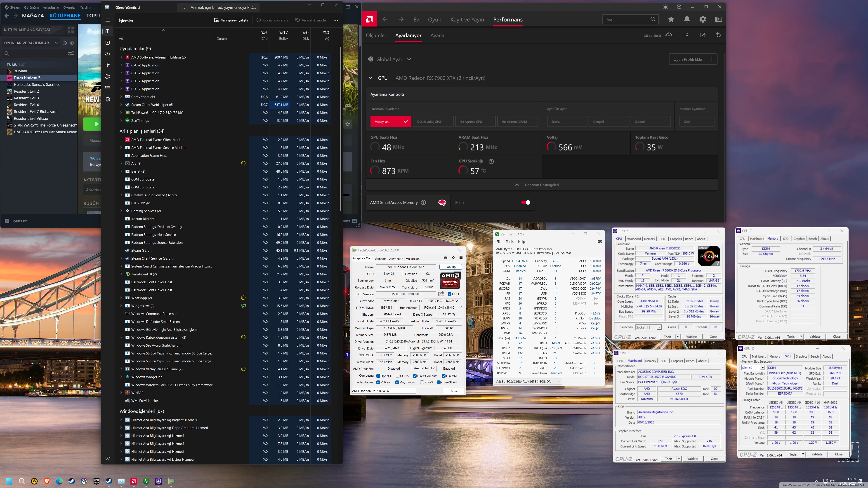The image size is (868, 488).
Task: Click GPU-Z BIOS export share icon
Action: [x=441, y=294]
